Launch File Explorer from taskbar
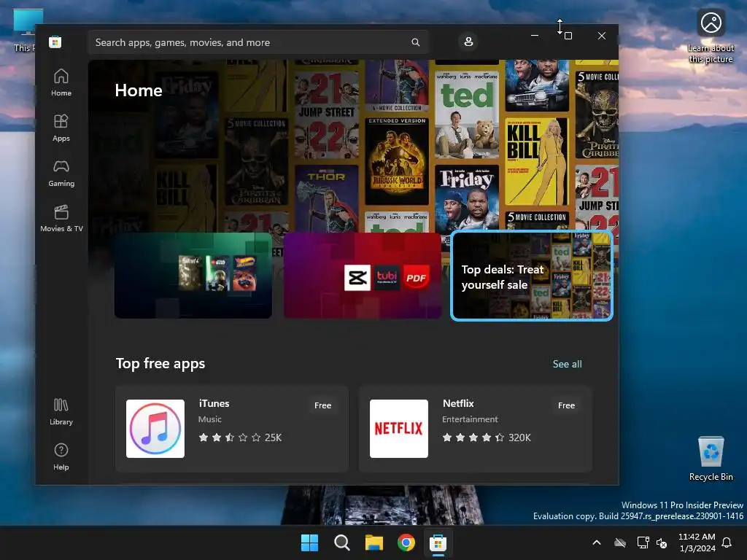Viewport: 747px width, 560px height. point(374,542)
